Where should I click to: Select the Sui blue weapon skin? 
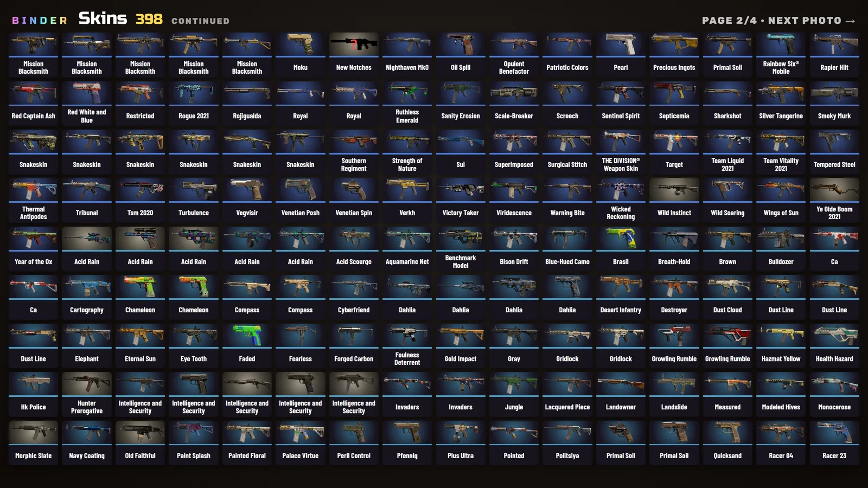pos(461,152)
